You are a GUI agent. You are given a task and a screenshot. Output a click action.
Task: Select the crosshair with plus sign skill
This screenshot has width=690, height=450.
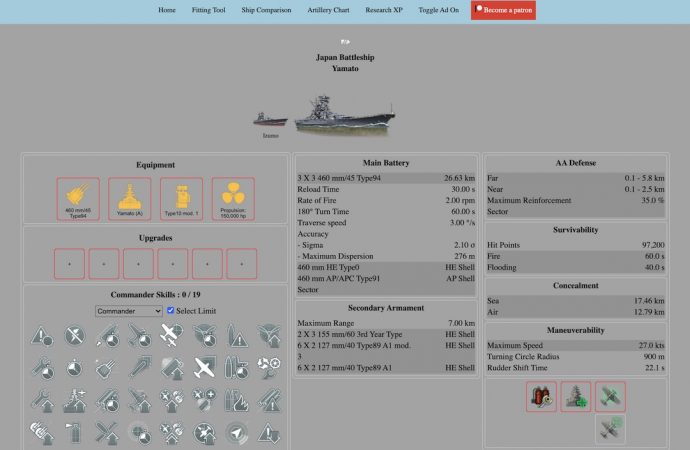tap(204, 401)
